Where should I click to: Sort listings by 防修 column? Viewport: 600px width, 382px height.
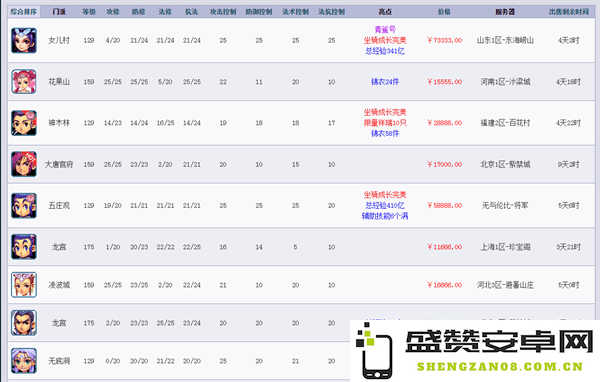pyautogui.click(x=139, y=12)
